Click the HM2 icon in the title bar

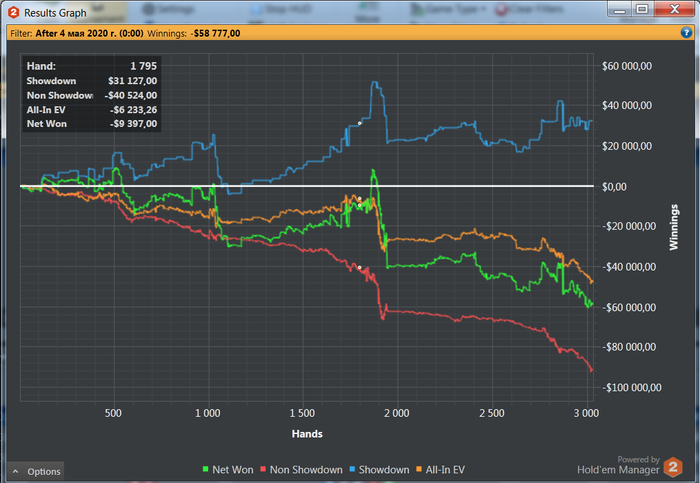pos(13,12)
